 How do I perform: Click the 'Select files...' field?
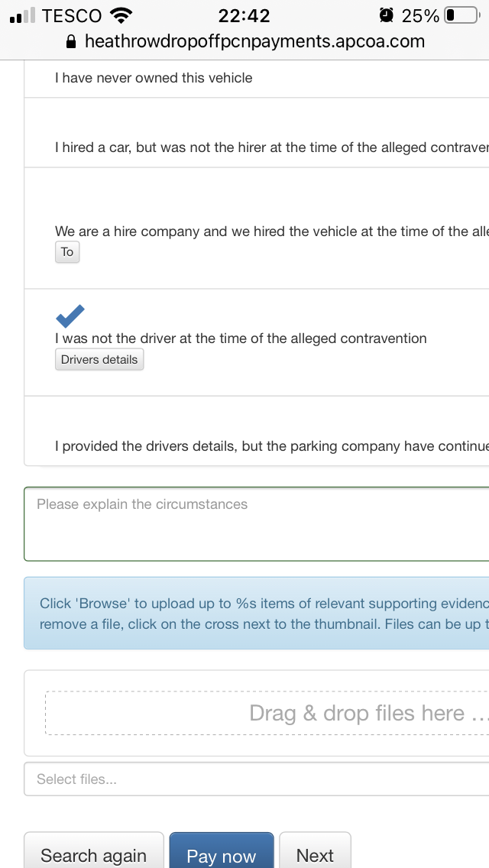point(256,779)
